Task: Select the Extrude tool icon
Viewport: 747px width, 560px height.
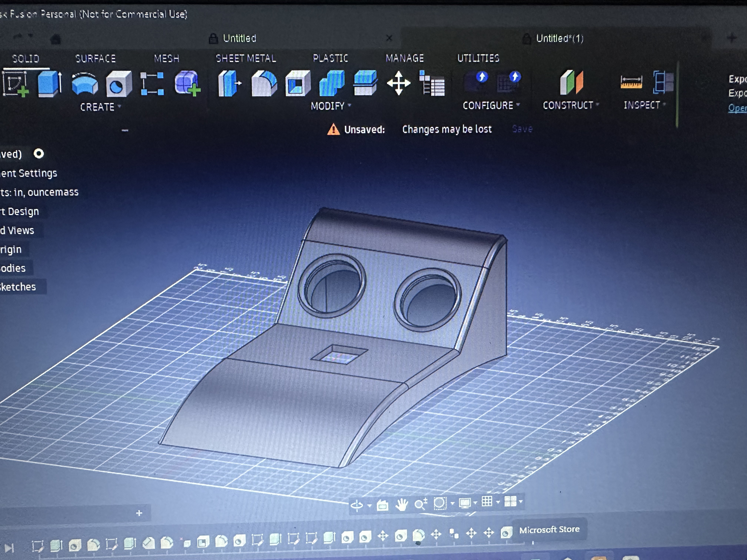Action: pos(50,84)
